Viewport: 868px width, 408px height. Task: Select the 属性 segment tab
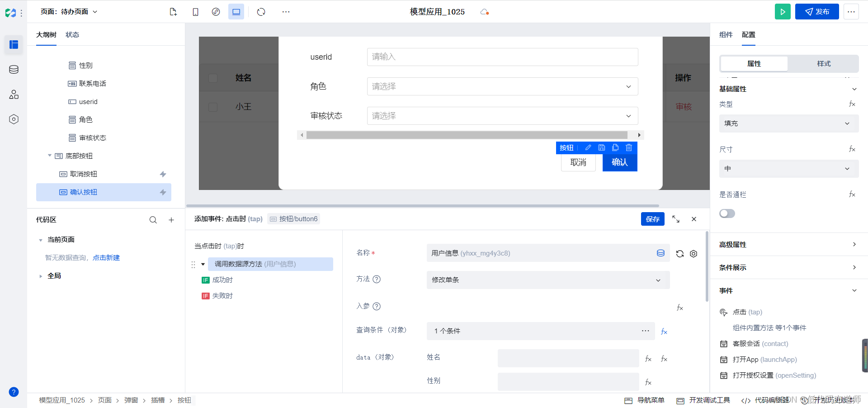[x=754, y=64]
